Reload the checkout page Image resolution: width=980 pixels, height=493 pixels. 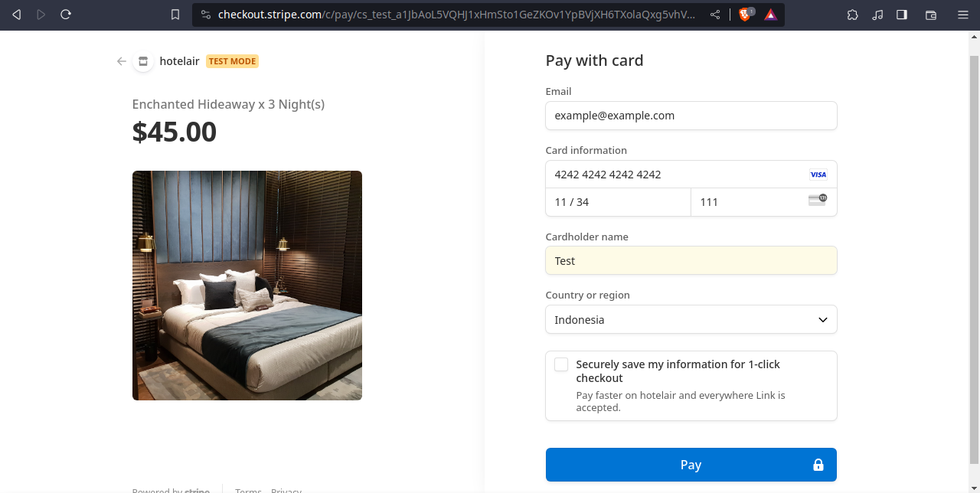pos(66,15)
